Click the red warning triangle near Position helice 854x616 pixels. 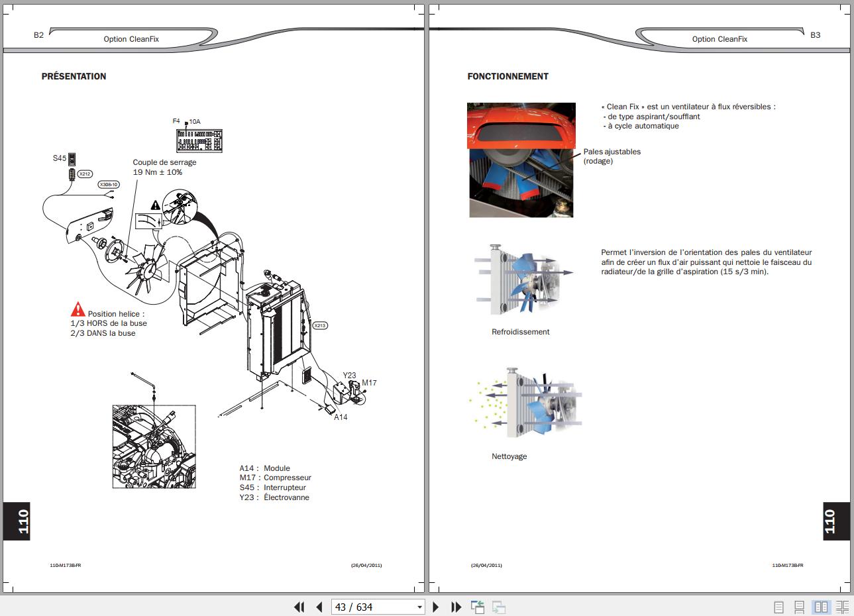(78, 309)
